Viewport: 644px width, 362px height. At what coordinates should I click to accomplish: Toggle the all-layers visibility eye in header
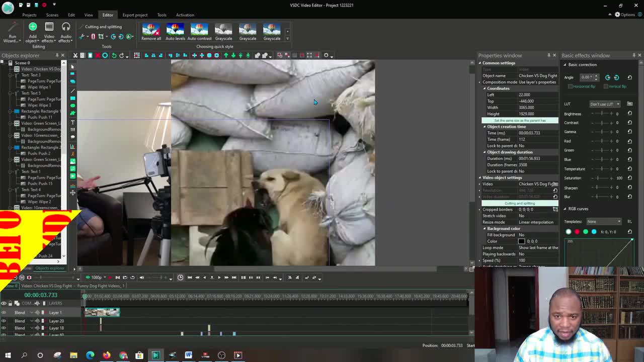click(x=4, y=303)
